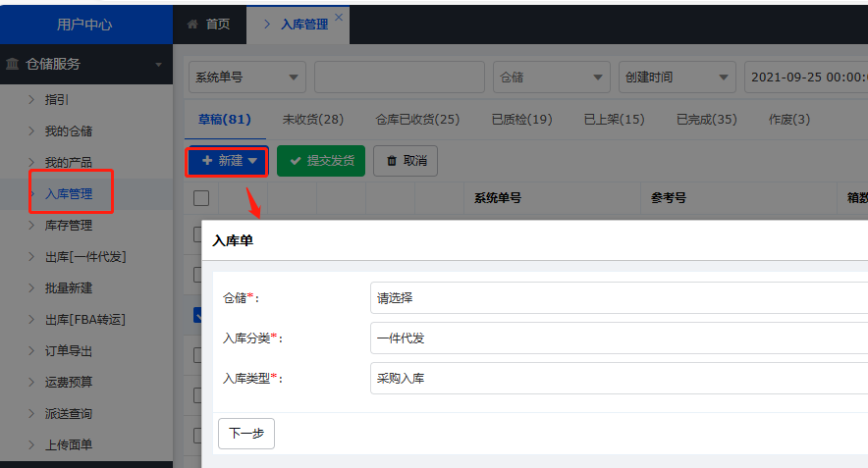Click the search keyword input field

point(399,77)
